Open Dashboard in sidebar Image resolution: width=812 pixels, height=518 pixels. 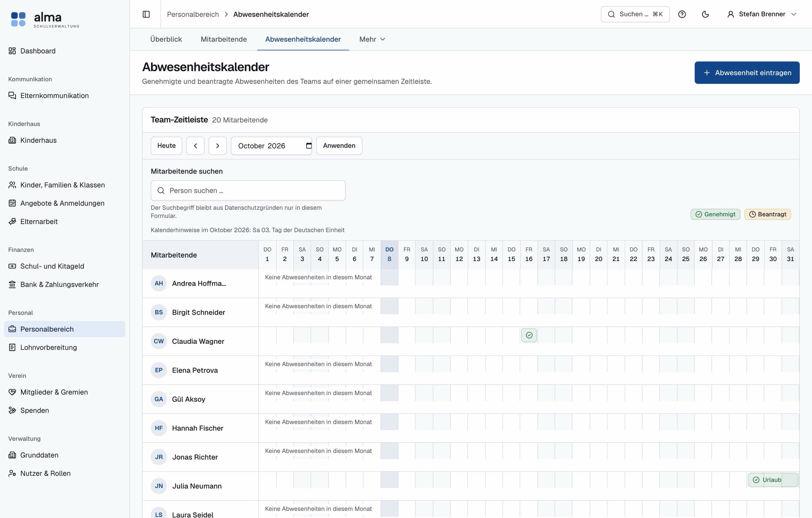[65, 51]
